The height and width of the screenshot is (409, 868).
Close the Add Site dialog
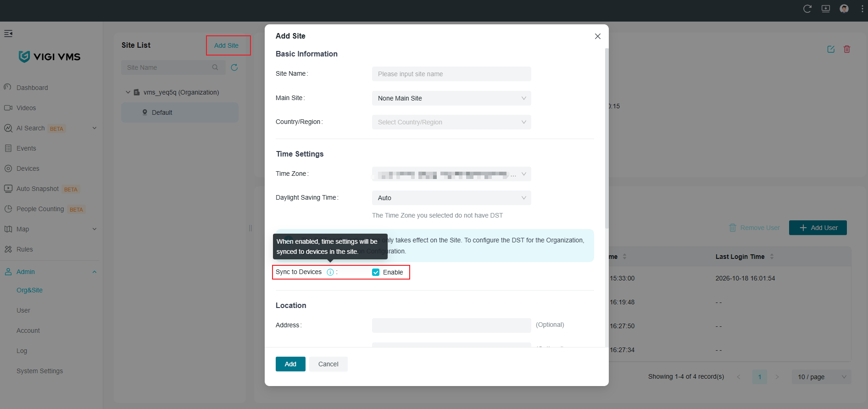tap(598, 36)
